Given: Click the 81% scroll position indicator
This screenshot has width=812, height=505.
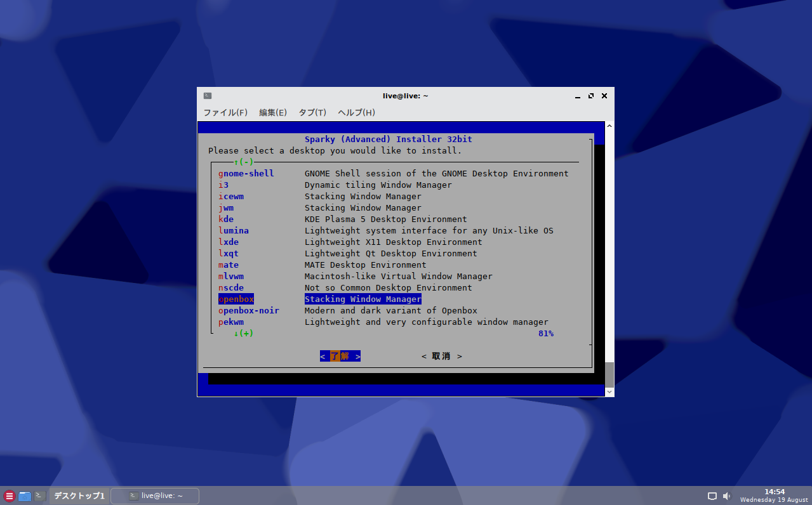Looking at the screenshot, I should coord(546,334).
